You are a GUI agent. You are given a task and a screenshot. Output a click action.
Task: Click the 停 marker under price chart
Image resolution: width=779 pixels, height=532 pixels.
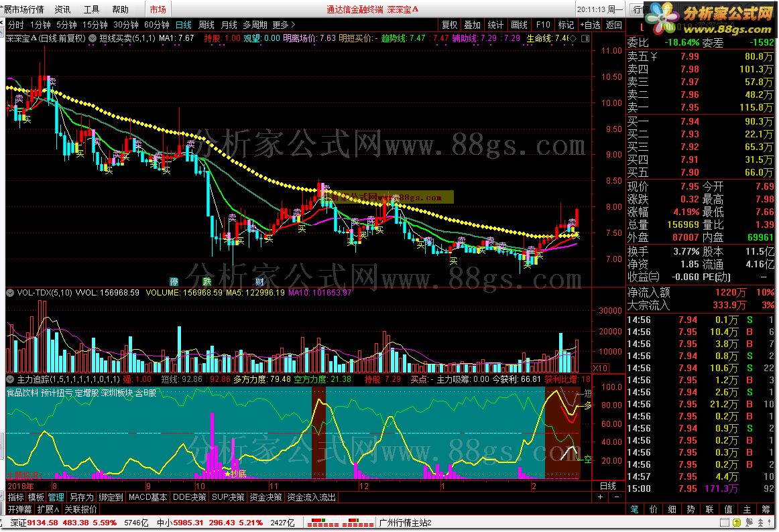174,281
